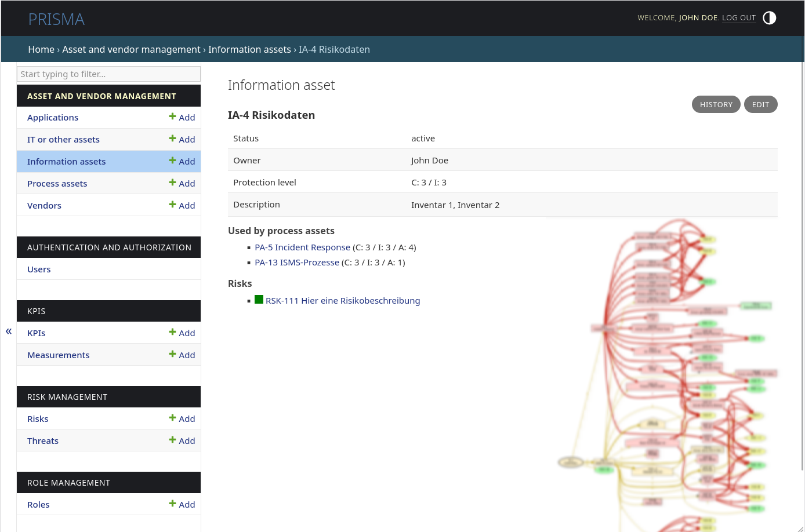This screenshot has width=805, height=532.
Task: Click the History button
Action: pyautogui.click(x=716, y=104)
